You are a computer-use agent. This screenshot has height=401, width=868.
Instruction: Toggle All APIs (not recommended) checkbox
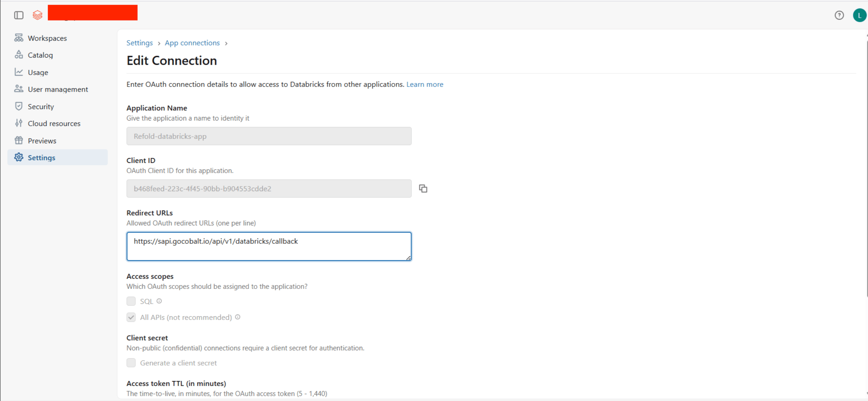pos(131,317)
